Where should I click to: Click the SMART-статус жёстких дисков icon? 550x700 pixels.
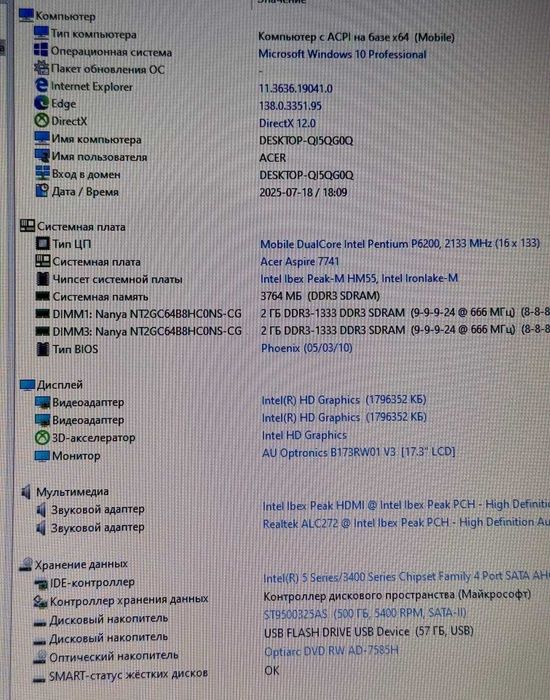[x=40, y=678]
